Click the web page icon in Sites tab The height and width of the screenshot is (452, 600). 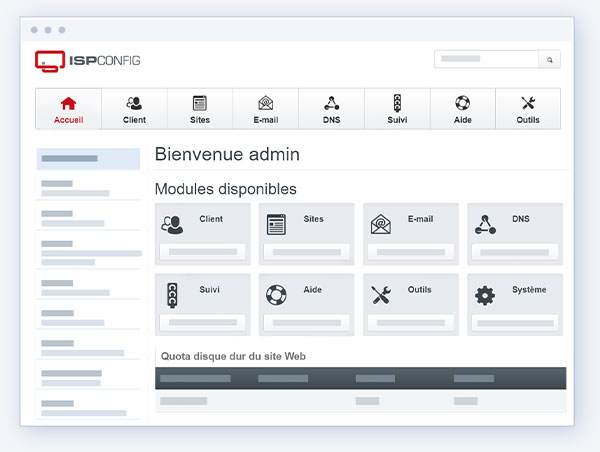click(200, 103)
